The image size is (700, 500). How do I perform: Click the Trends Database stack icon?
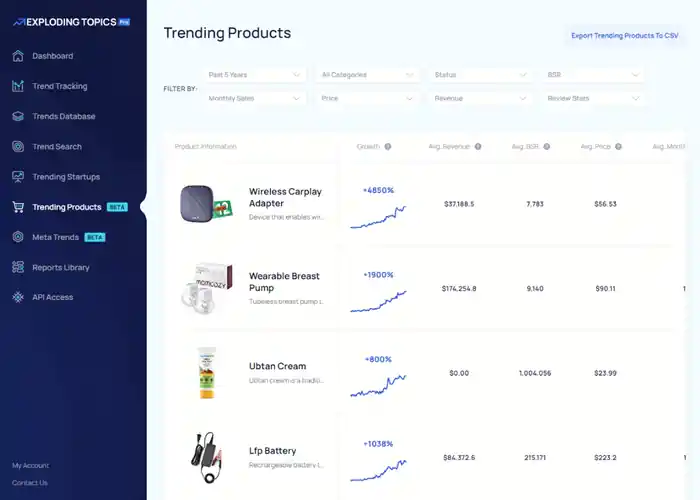click(18, 117)
